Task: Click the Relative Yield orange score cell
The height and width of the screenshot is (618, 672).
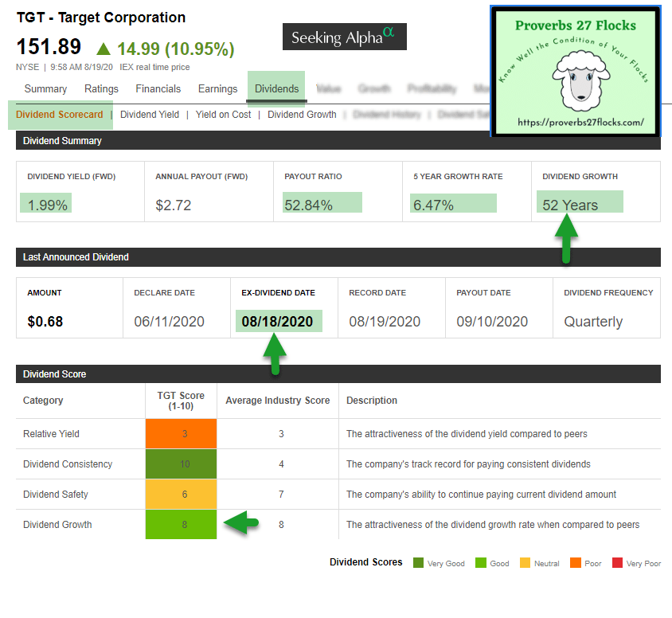Action: pos(181,434)
